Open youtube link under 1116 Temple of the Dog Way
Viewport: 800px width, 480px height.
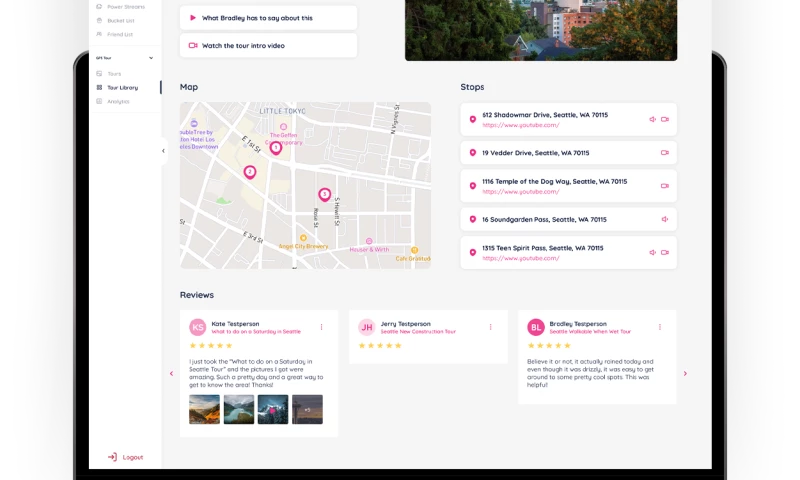pyautogui.click(x=520, y=192)
